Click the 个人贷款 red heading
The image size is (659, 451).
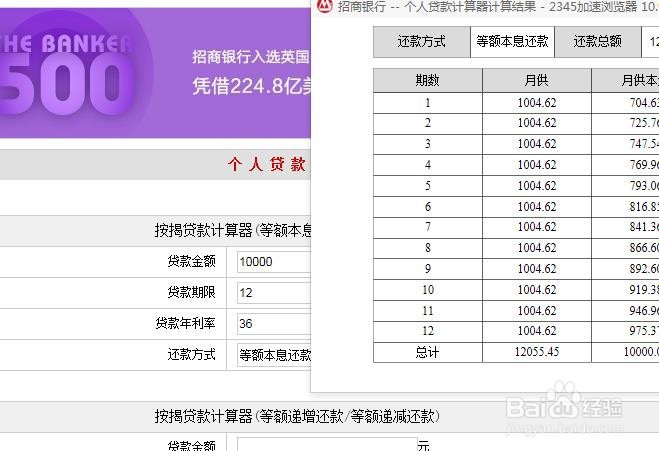click(x=267, y=164)
